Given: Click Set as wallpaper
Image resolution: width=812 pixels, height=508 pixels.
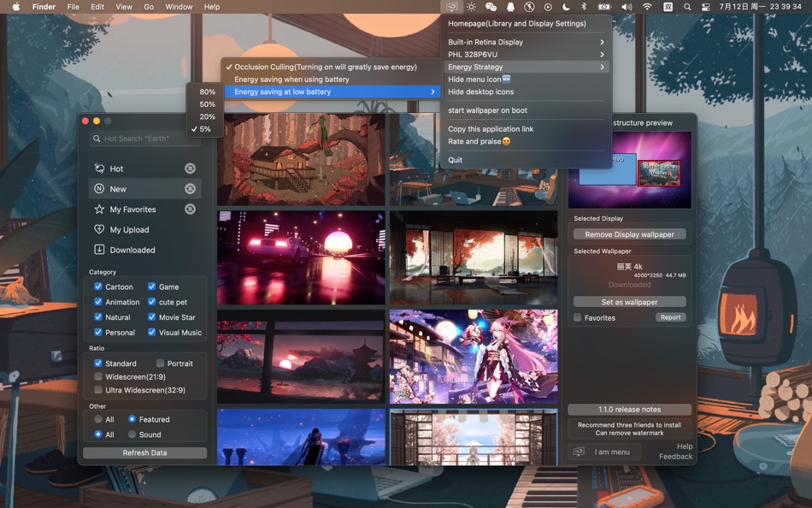Looking at the screenshot, I should coord(630,301).
